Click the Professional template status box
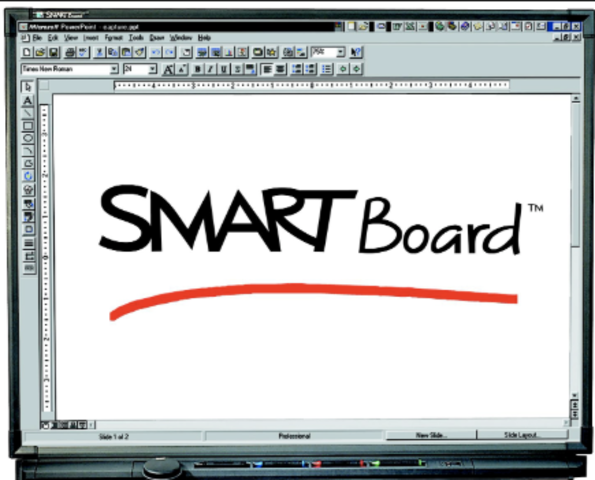Image resolution: width=595 pixels, height=480 pixels. tap(294, 436)
